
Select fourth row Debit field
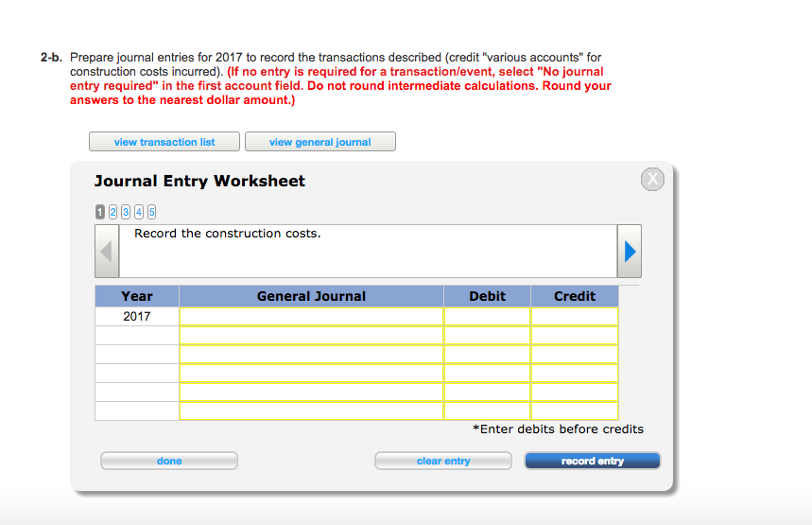488,373
